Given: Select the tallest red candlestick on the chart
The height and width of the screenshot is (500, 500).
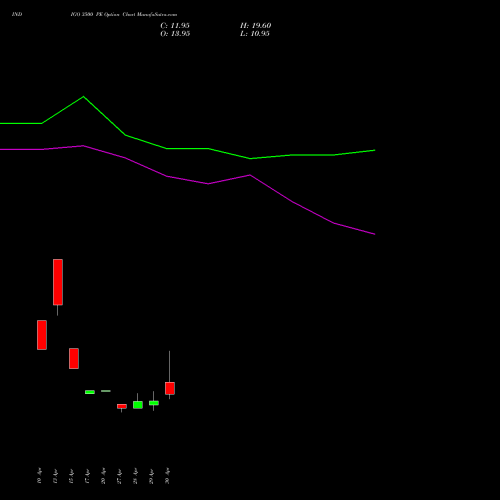Looking at the screenshot, I should (x=58, y=282).
